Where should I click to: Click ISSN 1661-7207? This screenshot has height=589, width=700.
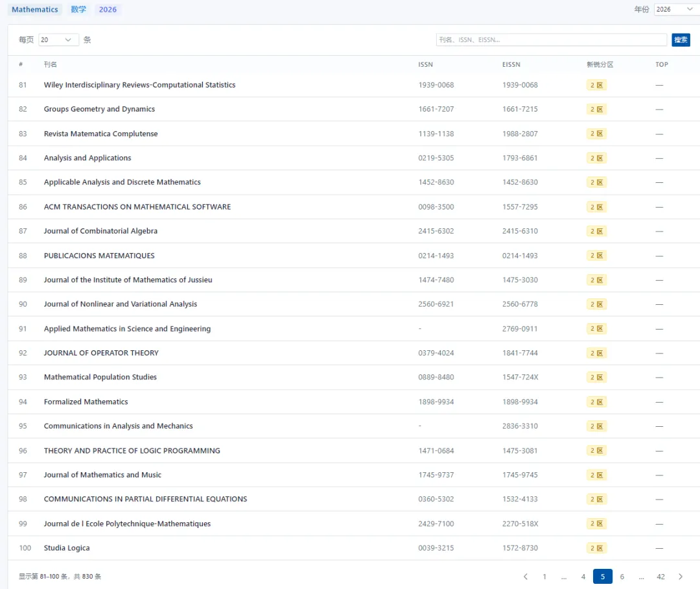tap(436, 109)
